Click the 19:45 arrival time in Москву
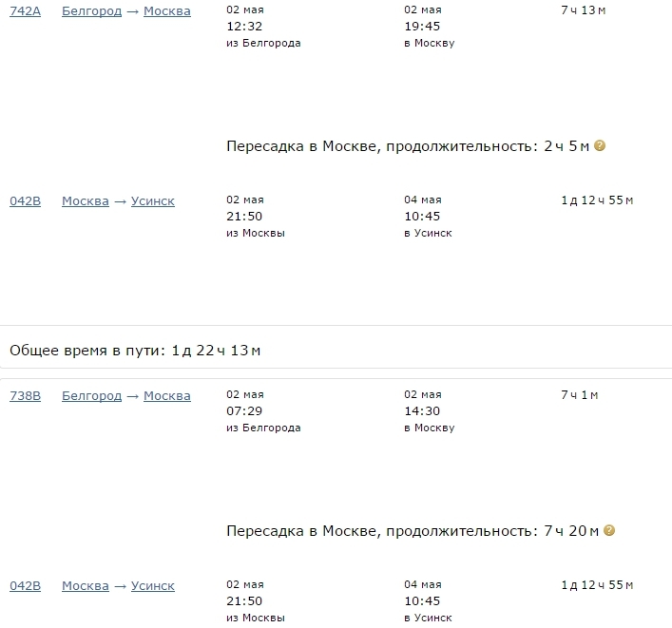This screenshot has width=672, height=628. (x=422, y=27)
